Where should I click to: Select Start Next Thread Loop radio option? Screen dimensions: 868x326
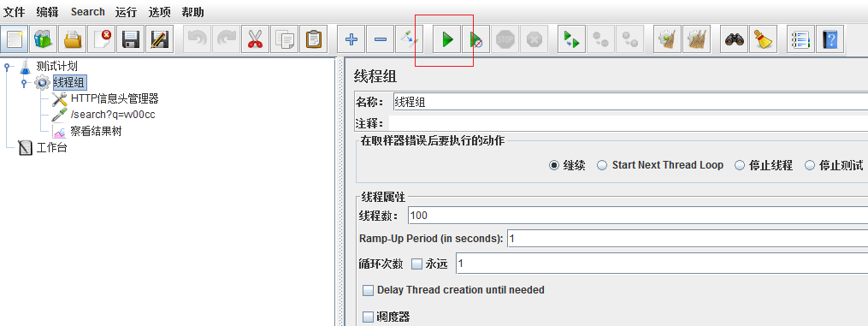602,165
